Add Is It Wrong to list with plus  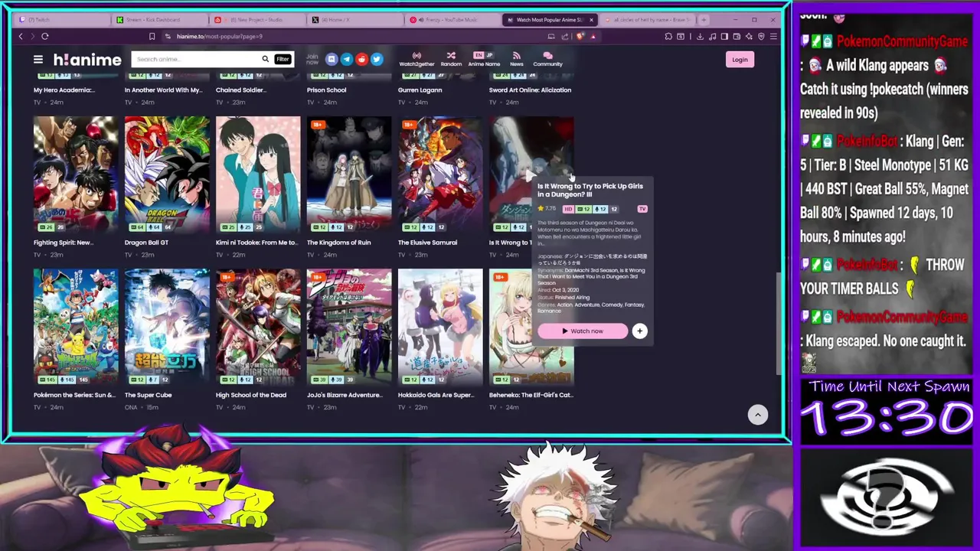tap(639, 331)
